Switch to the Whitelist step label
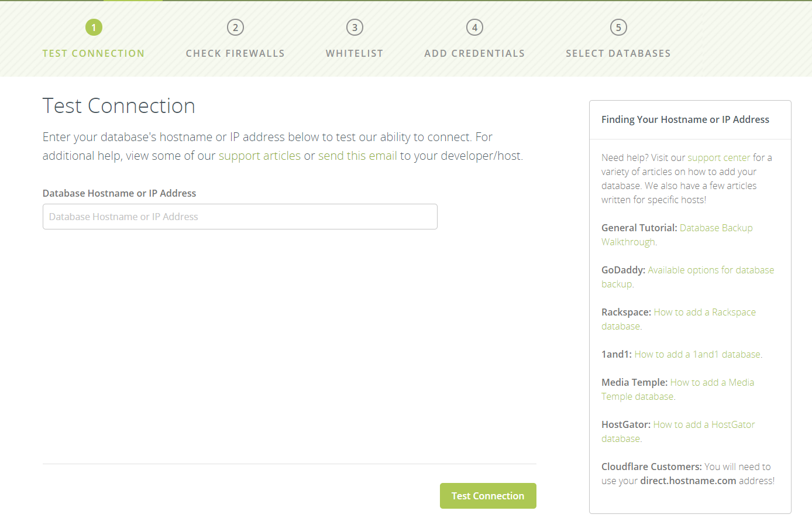Image resolution: width=812 pixels, height=521 pixels. [x=355, y=53]
